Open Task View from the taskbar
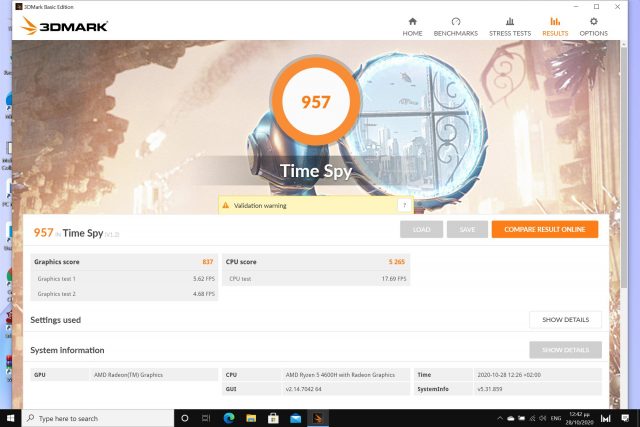640x427 pixels. tap(206, 418)
